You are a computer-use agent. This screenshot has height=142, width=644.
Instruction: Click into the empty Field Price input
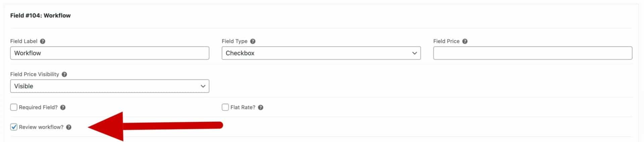coord(533,53)
